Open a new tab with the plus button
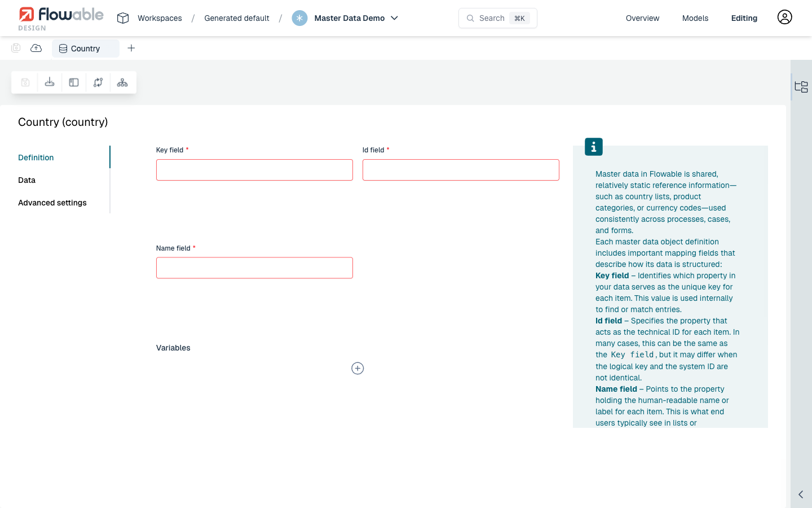The height and width of the screenshot is (508, 812). point(131,48)
